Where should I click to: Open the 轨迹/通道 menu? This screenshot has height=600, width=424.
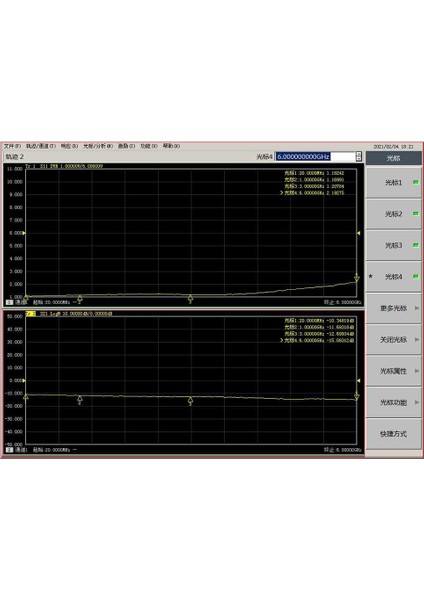point(41,146)
